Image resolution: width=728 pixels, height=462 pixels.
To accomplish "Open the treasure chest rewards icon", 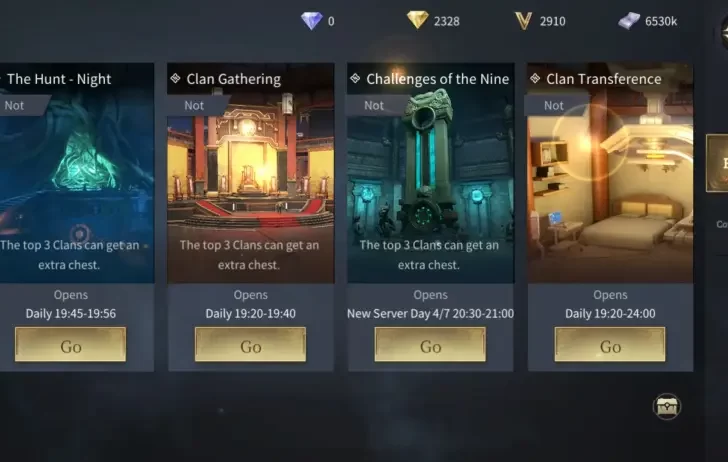I will point(667,407).
